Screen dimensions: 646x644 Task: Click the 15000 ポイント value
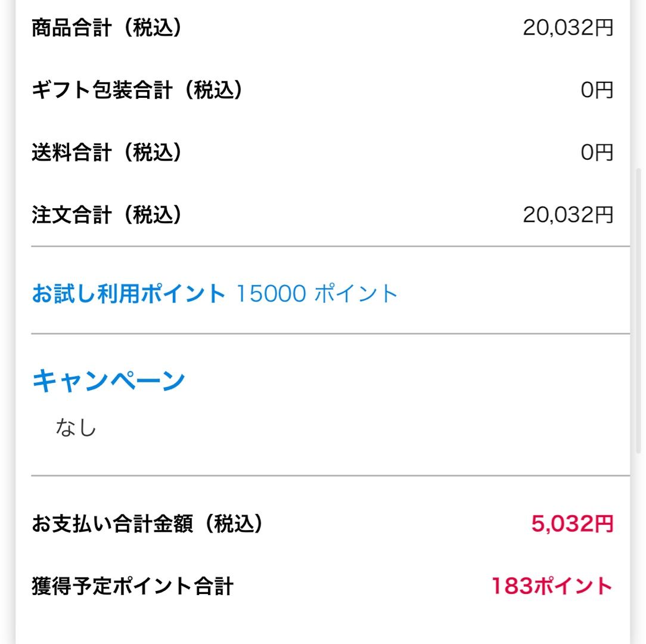point(317,293)
